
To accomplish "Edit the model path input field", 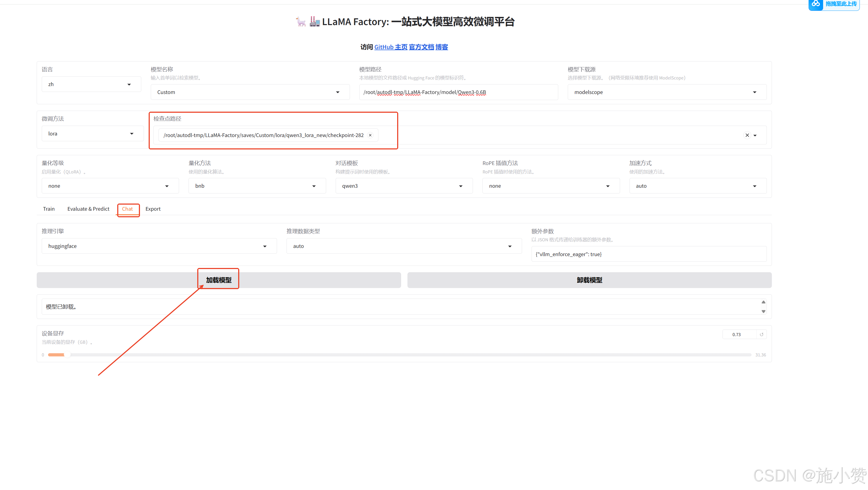I will coord(459,92).
